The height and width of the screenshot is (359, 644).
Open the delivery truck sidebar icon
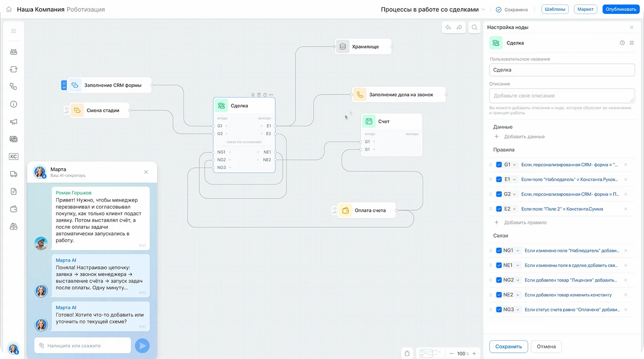click(13, 174)
